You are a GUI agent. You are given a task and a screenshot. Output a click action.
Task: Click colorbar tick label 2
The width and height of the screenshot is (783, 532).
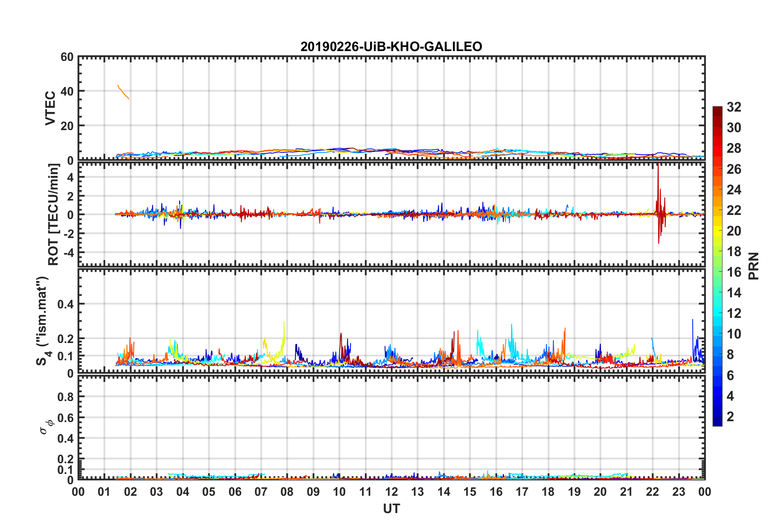pyautogui.click(x=730, y=417)
